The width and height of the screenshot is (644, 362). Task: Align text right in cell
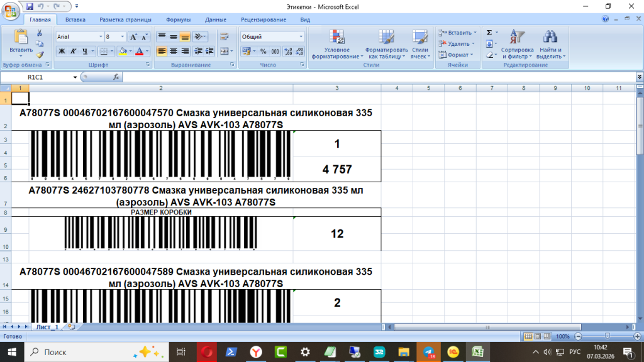point(185,52)
